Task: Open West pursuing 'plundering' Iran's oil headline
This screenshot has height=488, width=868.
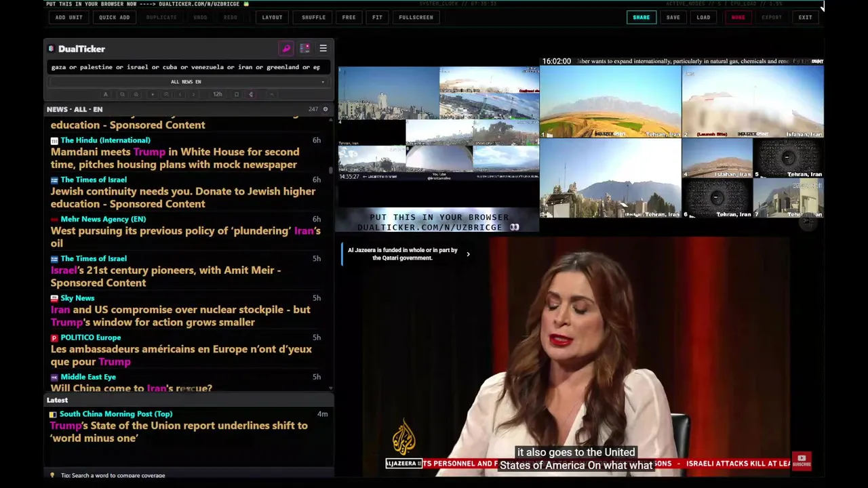Action: [x=185, y=237]
